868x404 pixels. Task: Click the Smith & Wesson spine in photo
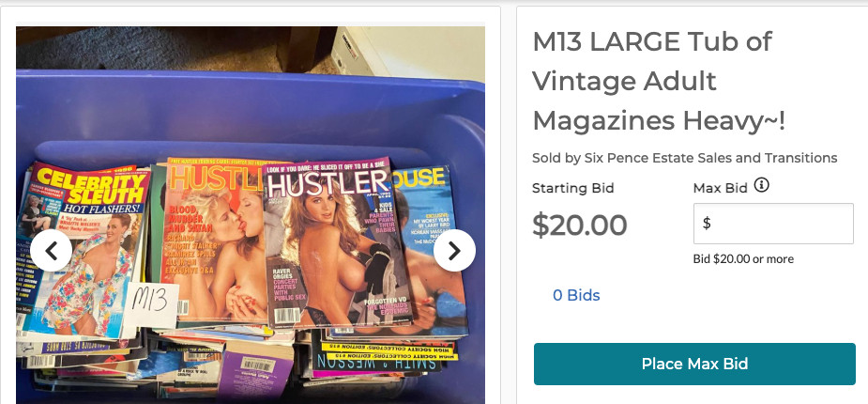(377, 362)
